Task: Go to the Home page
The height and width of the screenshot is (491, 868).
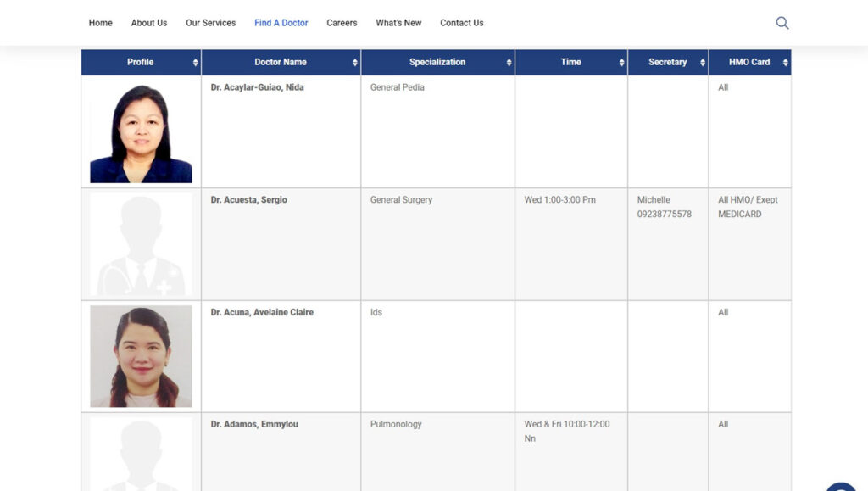Action: tap(100, 23)
